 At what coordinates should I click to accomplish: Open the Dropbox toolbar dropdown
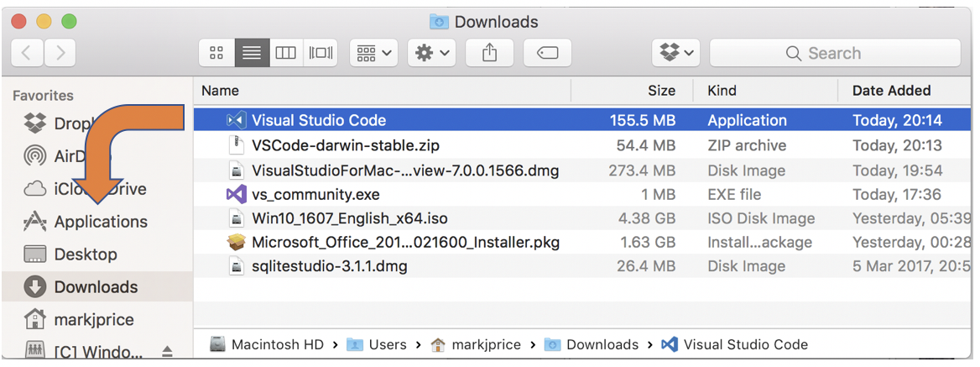coord(676,53)
